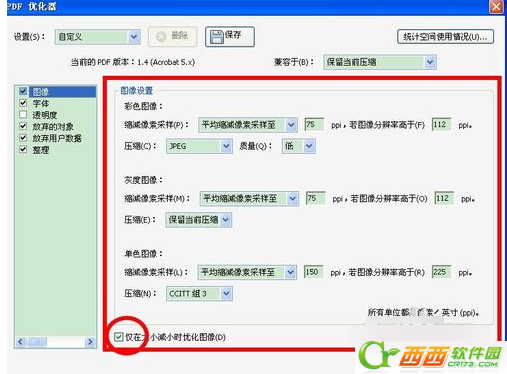Click the 彩色图像 section label

coord(143,106)
